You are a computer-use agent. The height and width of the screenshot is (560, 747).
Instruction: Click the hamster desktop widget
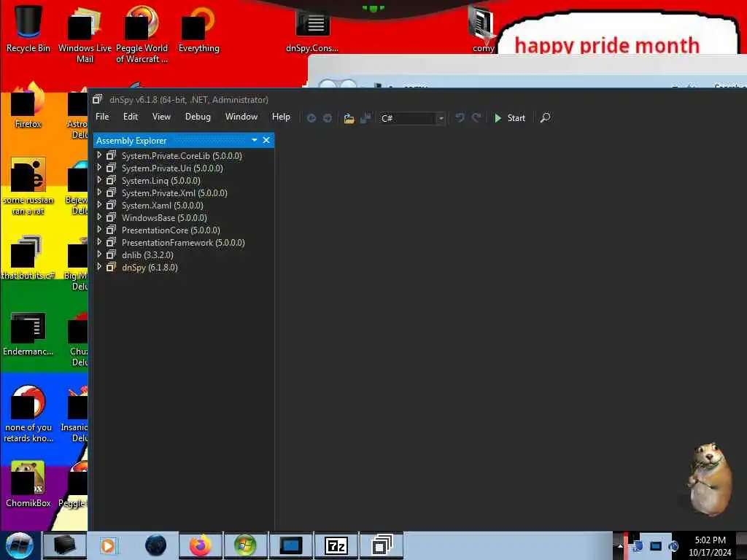708,478
